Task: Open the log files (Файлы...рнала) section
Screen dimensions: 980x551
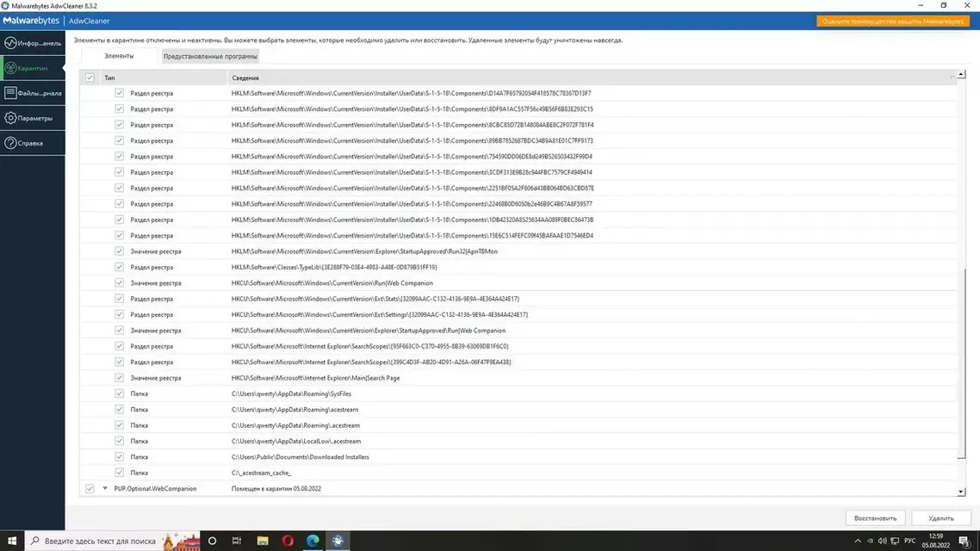Action: 33,93
